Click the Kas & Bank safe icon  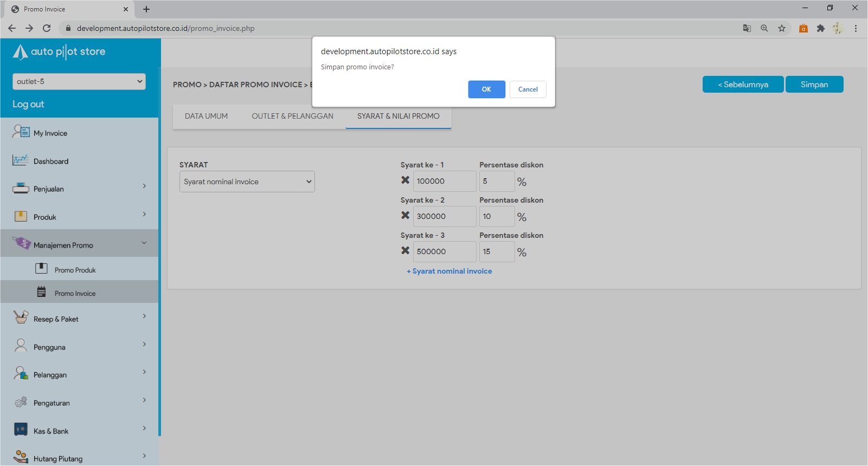pyautogui.click(x=21, y=430)
